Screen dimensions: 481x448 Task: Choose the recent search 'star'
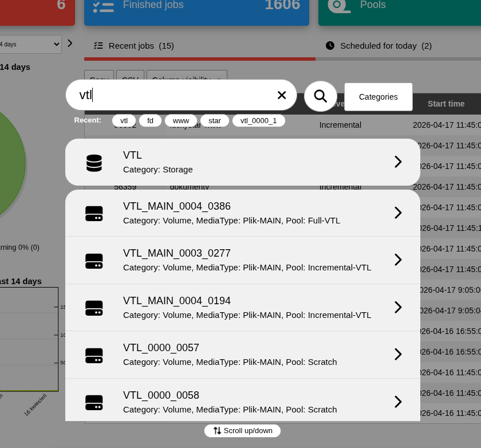214,121
